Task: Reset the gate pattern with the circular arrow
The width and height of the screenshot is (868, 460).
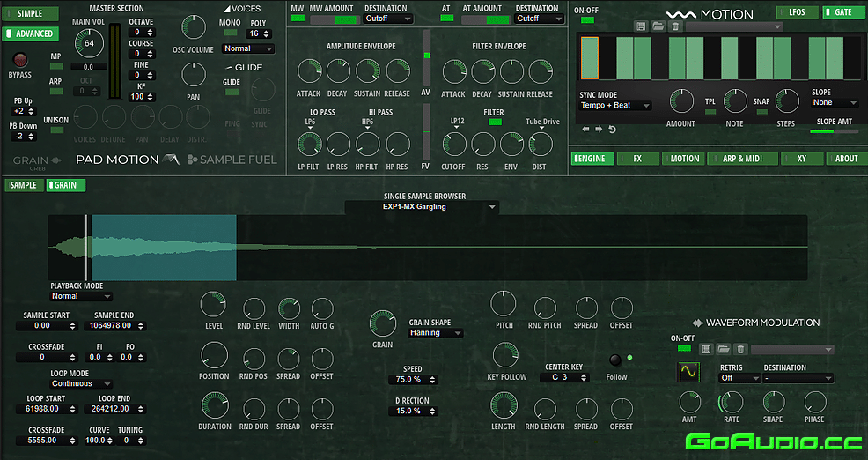Action: pyautogui.click(x=612, y=130)
